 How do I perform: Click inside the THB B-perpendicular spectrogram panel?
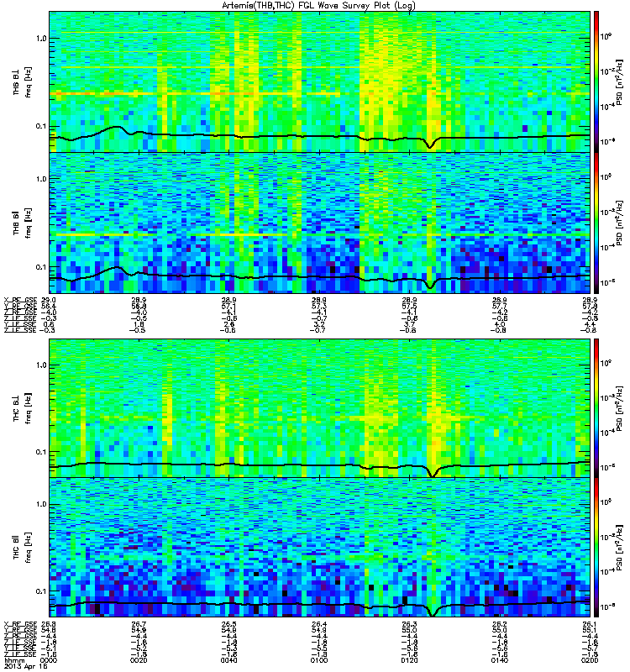(319, 81)
